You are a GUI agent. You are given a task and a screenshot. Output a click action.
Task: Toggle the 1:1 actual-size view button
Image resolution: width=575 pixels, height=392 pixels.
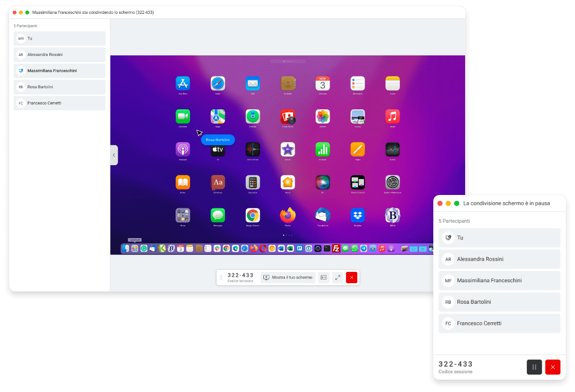pos(324,278)
